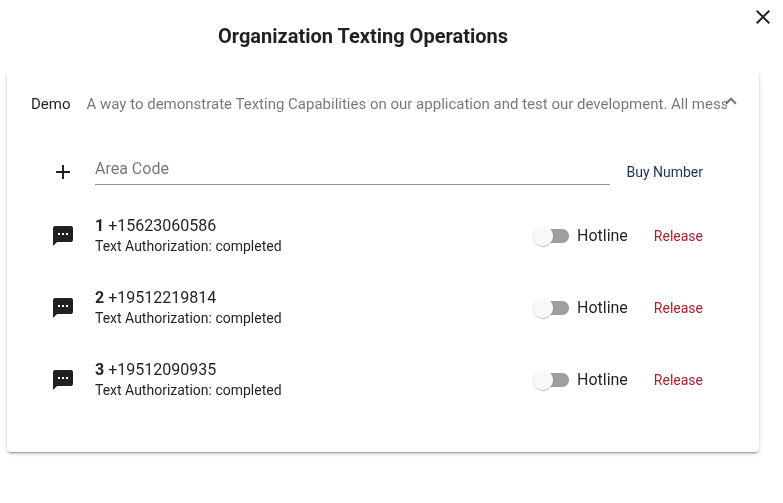
Task: Release the third number +19512090935
Action: coord(678,380)
